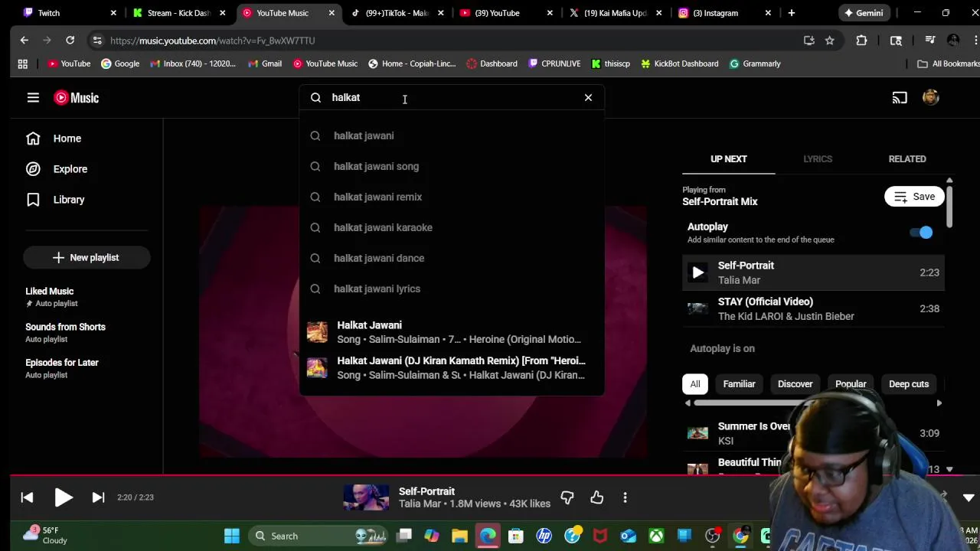The image size is (980, 551).
Task: Open the Windows Start menu
Action: click(x=231, y=536)
